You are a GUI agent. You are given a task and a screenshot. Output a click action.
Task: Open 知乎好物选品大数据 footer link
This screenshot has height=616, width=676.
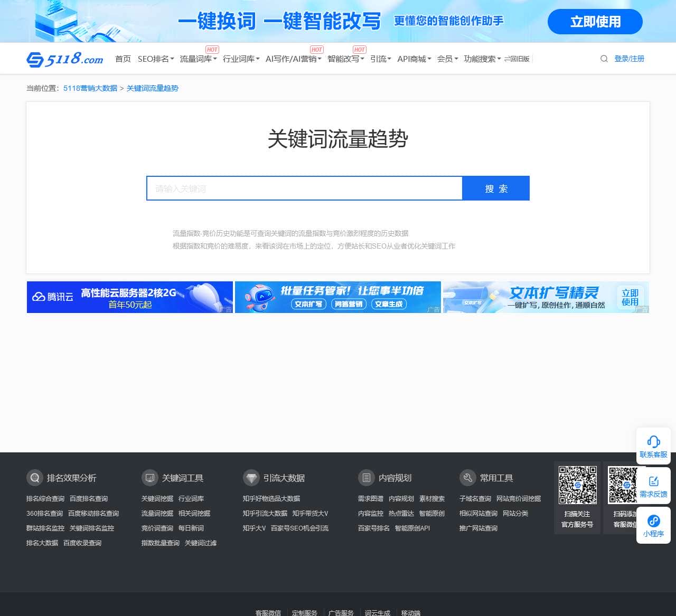pyautogui.click(x=271, y=499)
